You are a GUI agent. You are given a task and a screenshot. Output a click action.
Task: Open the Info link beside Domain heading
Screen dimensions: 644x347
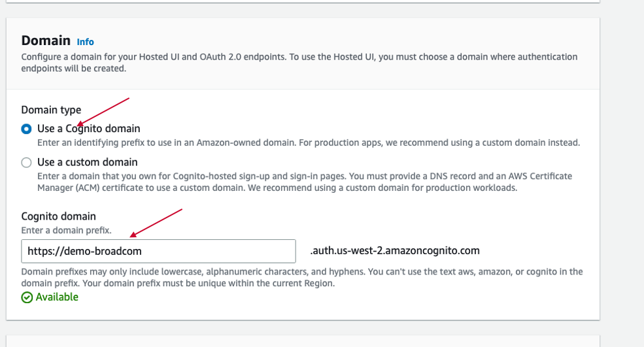tap(85, 42)
